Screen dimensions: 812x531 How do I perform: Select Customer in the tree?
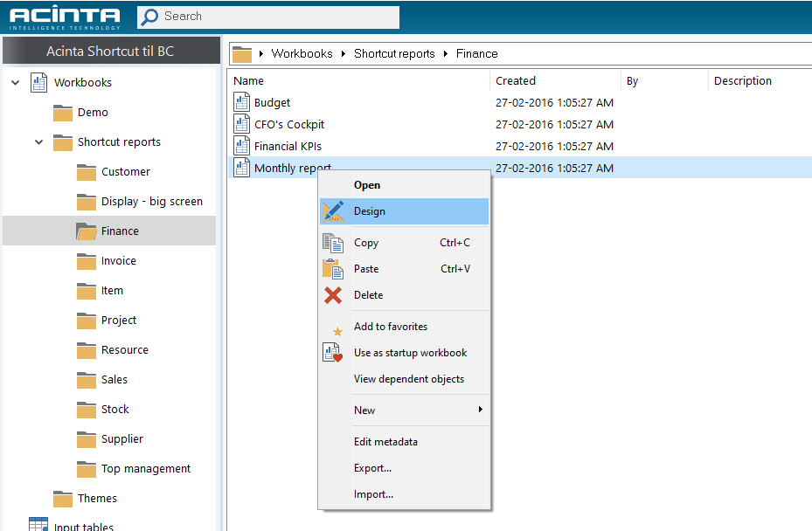click(126, 172)
